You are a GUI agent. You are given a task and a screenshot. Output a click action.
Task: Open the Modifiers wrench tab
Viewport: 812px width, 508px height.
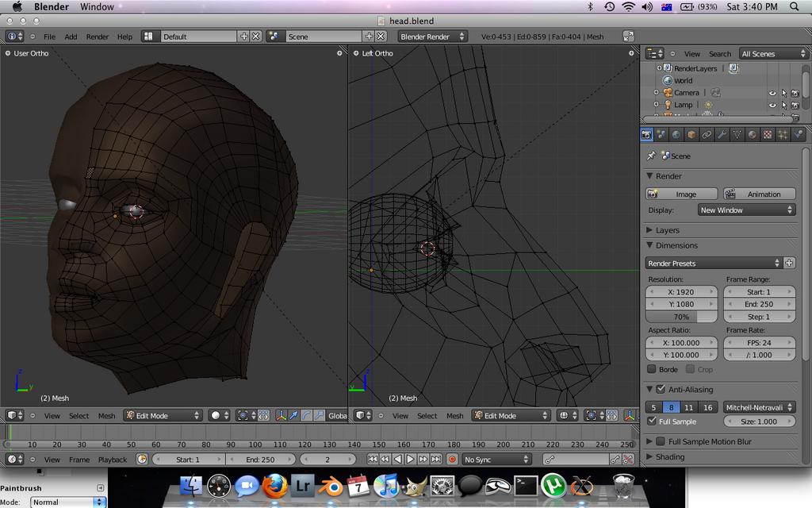pyautogui.click(x=722, y=135)
